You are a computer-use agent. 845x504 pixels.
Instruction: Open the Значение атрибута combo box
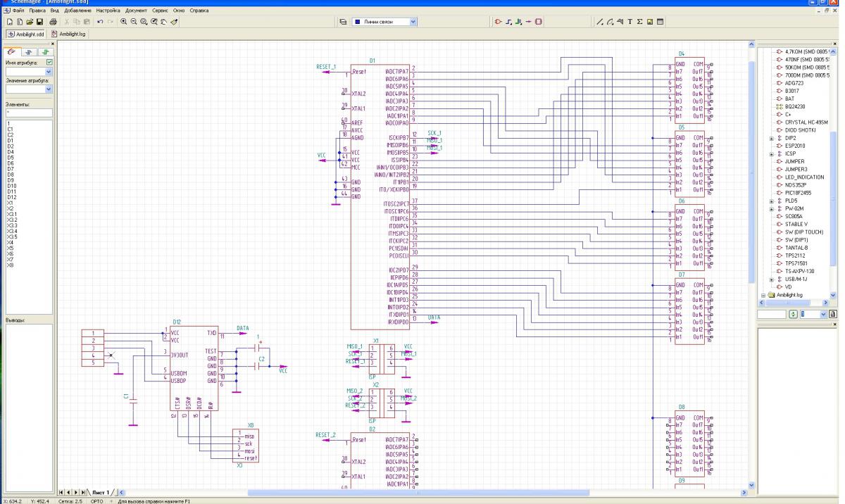tap(49, 89)
